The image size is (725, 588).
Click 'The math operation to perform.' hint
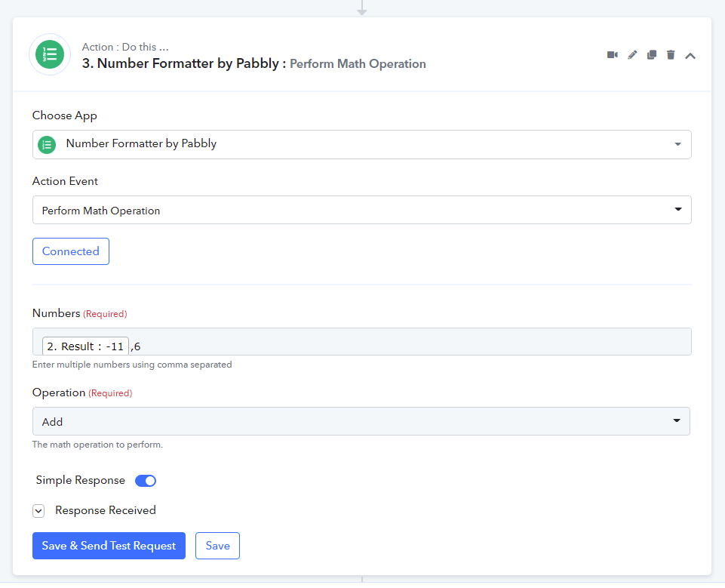point(97,445)
